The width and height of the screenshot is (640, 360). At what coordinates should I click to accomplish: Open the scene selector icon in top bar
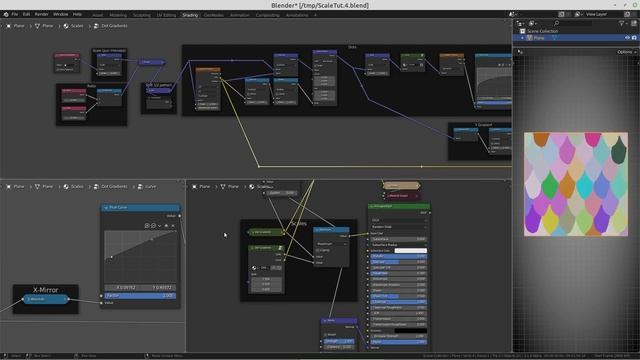click(513, 14)
